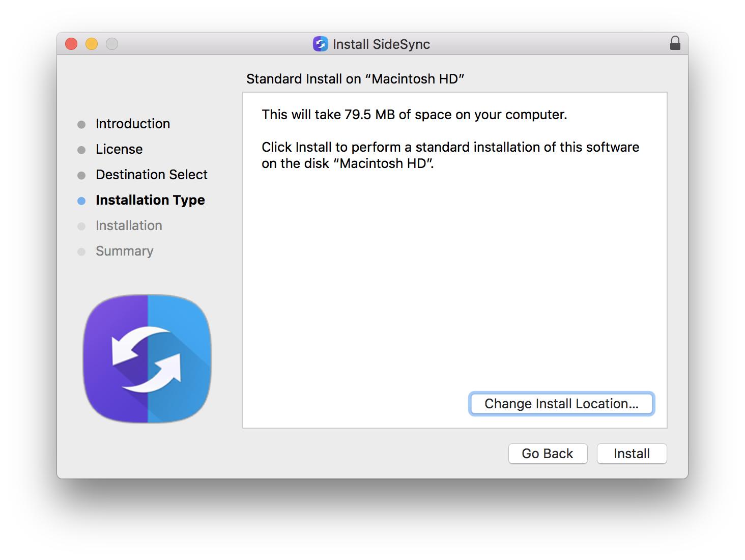The height and width of the screenshot is (560, 745).
Task: Click the Install SideSync window title text
Action: pyautogui.click(x=381, y=44)
